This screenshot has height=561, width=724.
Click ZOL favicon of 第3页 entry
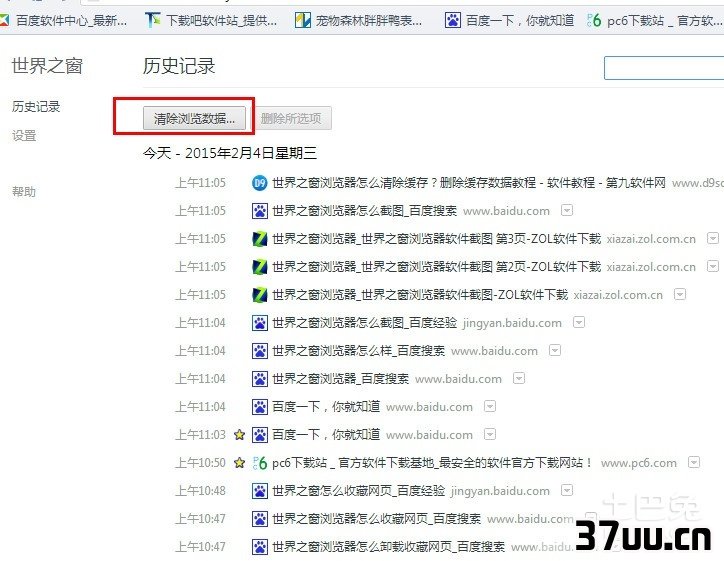pos(259,239)
